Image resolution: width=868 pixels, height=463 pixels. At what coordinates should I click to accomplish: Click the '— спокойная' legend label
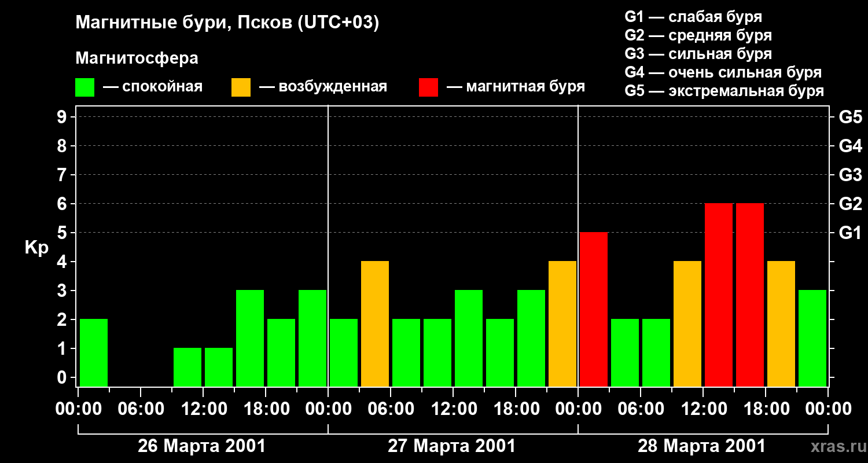coord(153,87)
